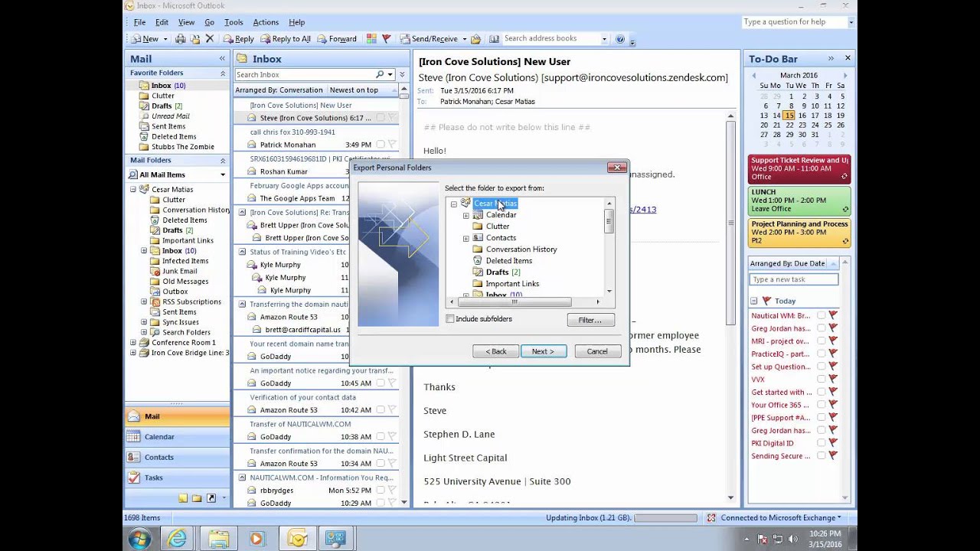
Task: Mark Sending Secure task complete
Action: point(821,456)
